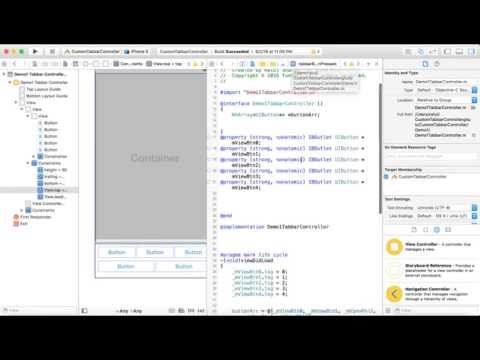This screenshot has height=360, width=480.
Task: Select Navigation Controller in the object library
Action: [431, 294]
